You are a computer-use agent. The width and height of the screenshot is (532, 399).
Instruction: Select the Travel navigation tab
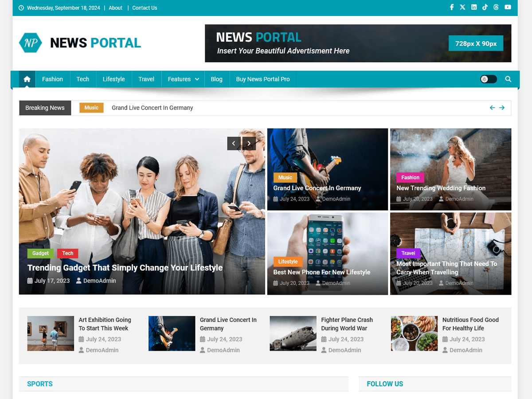[146, 79]
